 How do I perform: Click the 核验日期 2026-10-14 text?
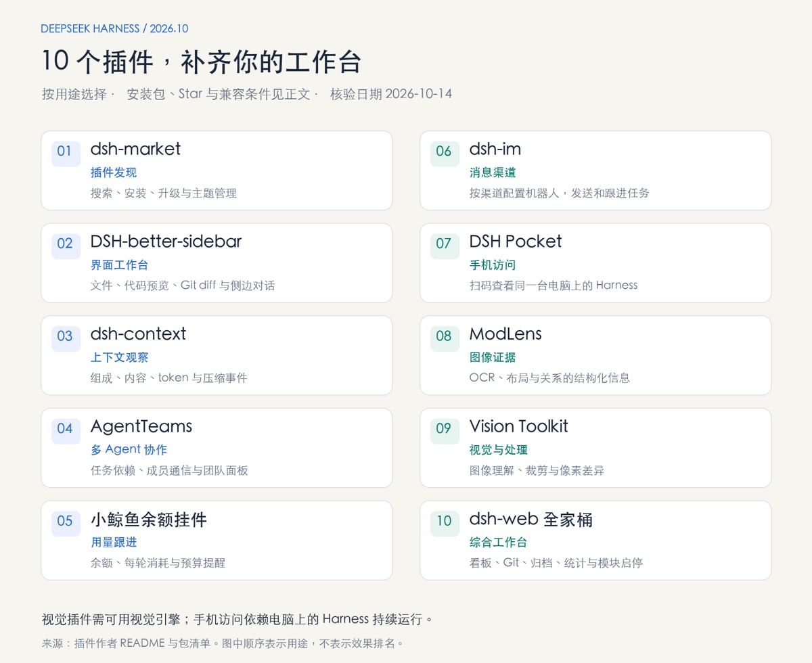click(x=391, y=94)
